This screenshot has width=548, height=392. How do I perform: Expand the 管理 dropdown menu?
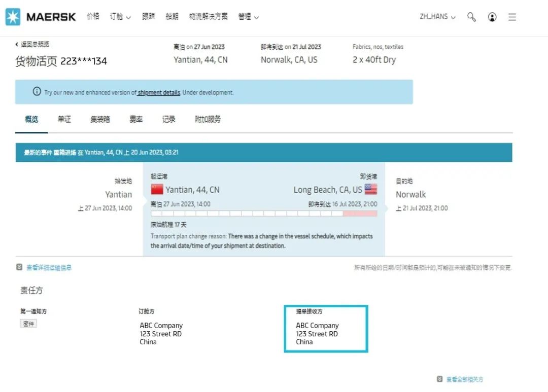(x=249, y=16)
